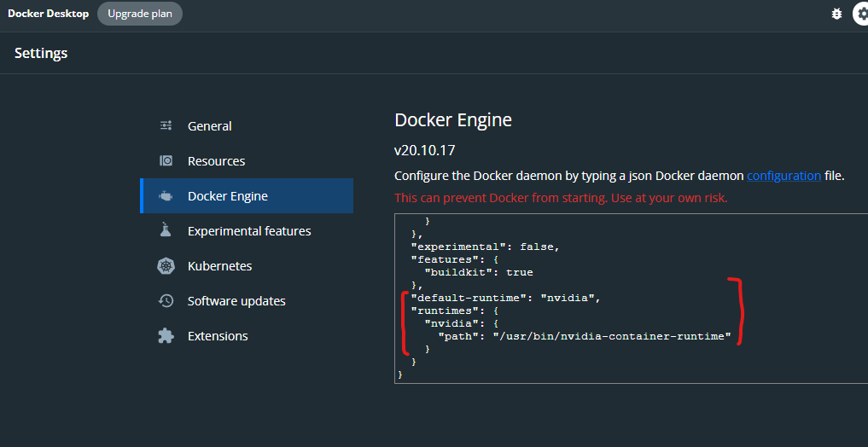
Task: Open the settings gear icon
Action: tap(860, 14)
